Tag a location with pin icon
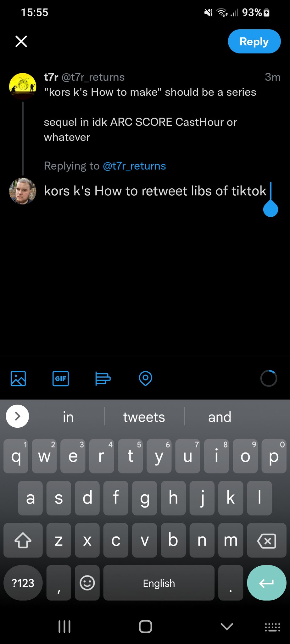Screen dimensions: 290x644 (145, 379)
